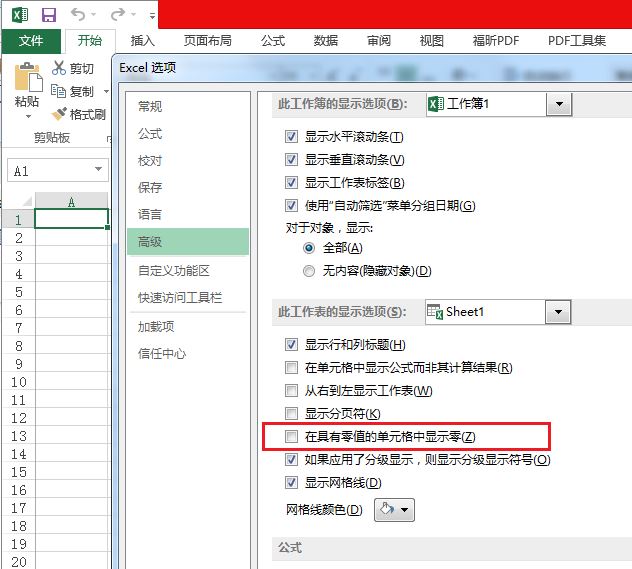632x569 pixels.
Task: Open the 数据 ribbon tab
Action: [x=326, y=41]
